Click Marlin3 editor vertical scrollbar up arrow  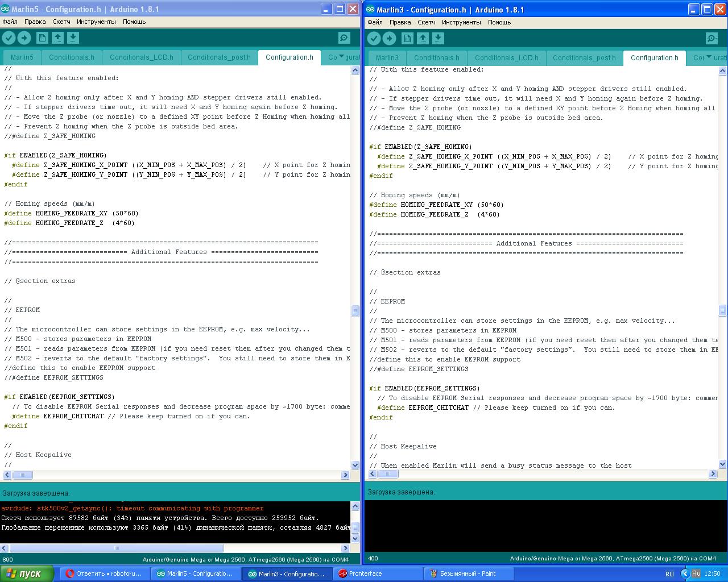[x=723, y=71]
